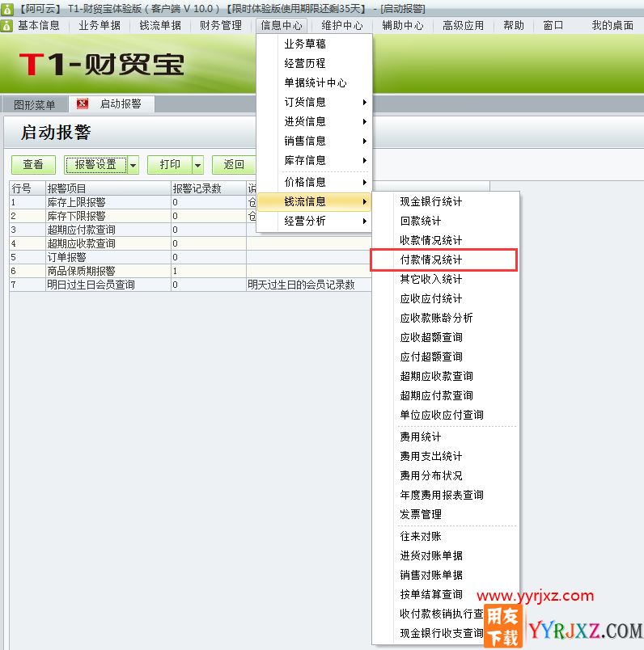This screenshot has height=650, width=644.
Task: Open the 业务单据 menu
Action: coord(100,26)
